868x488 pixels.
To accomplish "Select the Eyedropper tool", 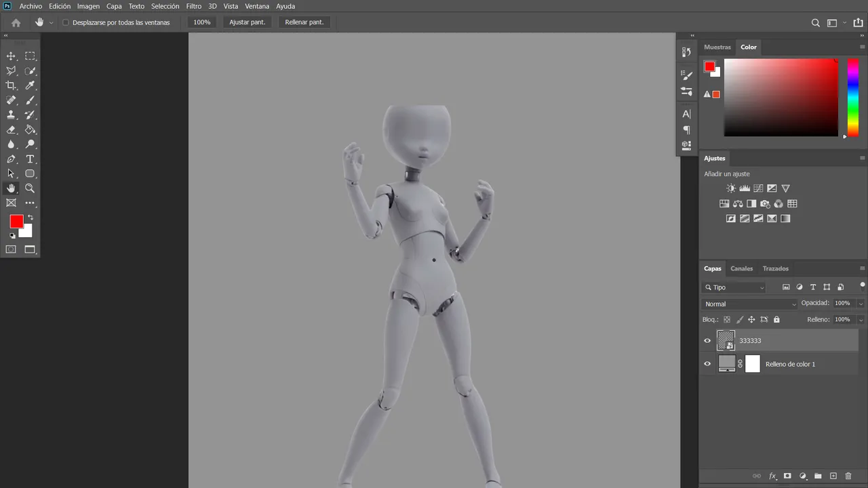I will [30, 85].
